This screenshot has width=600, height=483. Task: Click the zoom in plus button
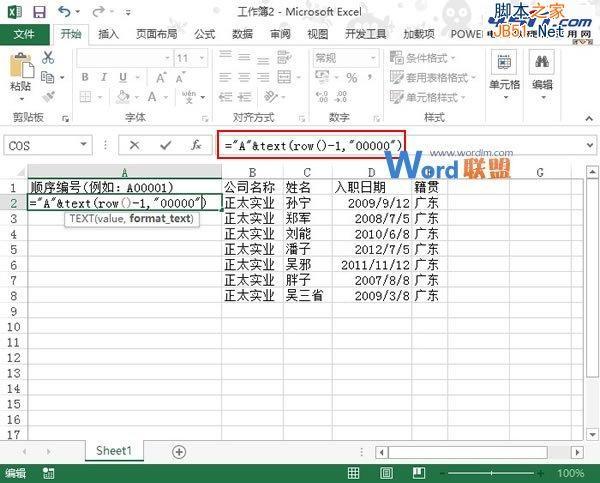coord(540,473)
